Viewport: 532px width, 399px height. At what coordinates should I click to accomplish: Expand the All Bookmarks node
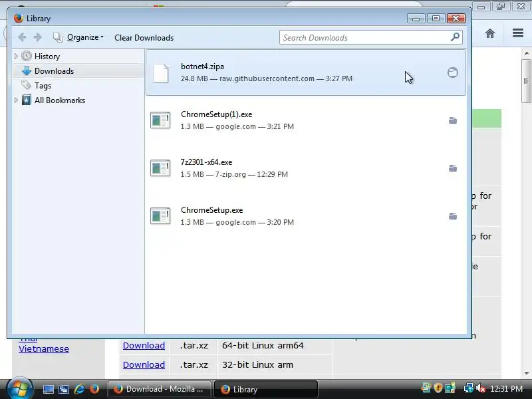click(x=15, y=100)
